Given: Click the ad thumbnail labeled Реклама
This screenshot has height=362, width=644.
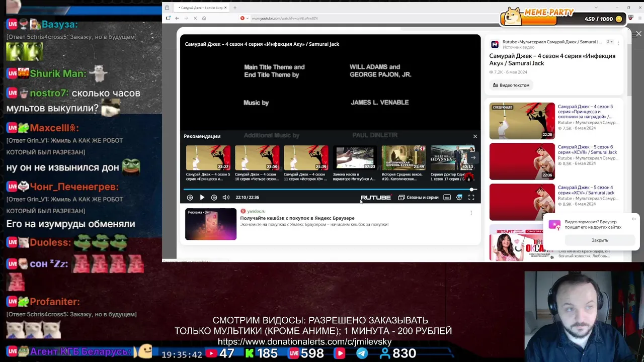Looking at the screenshot, I should [210, 224].
